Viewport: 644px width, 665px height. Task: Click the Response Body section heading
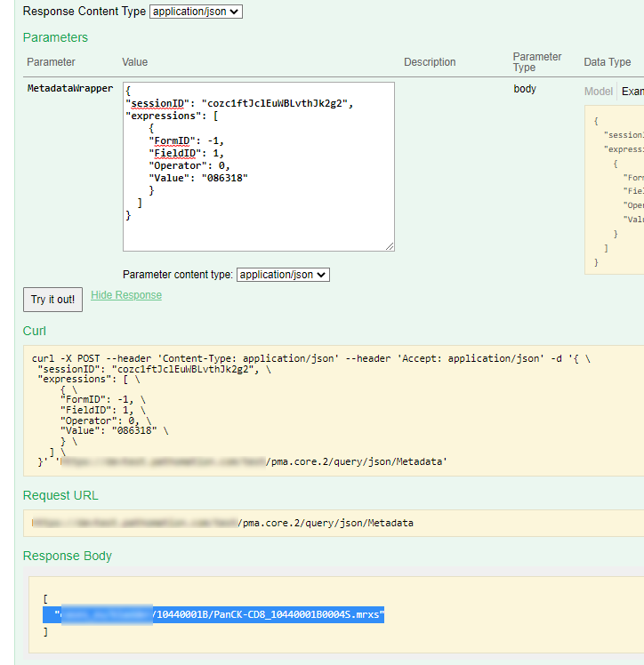(68, 556)
